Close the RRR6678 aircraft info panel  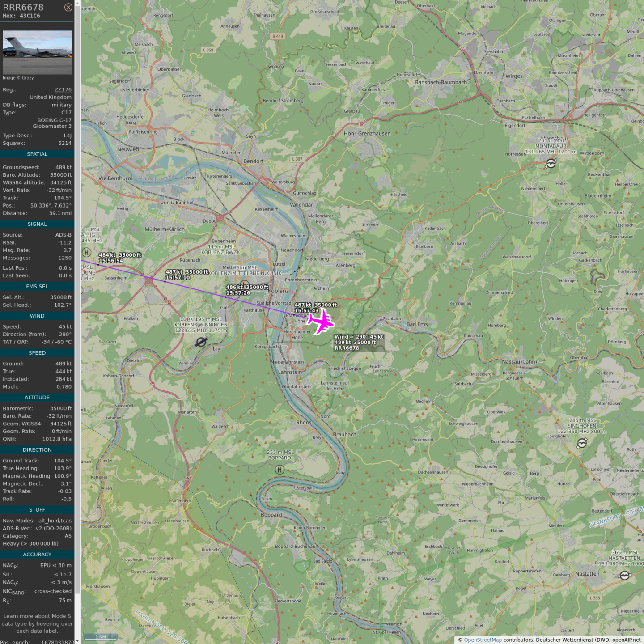point(68,7)
